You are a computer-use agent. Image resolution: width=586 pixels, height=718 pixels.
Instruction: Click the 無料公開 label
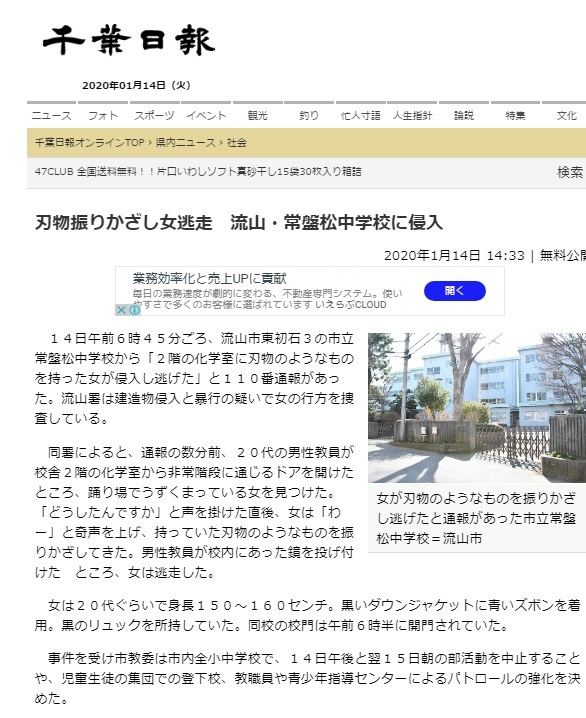[x=563, y=256]
